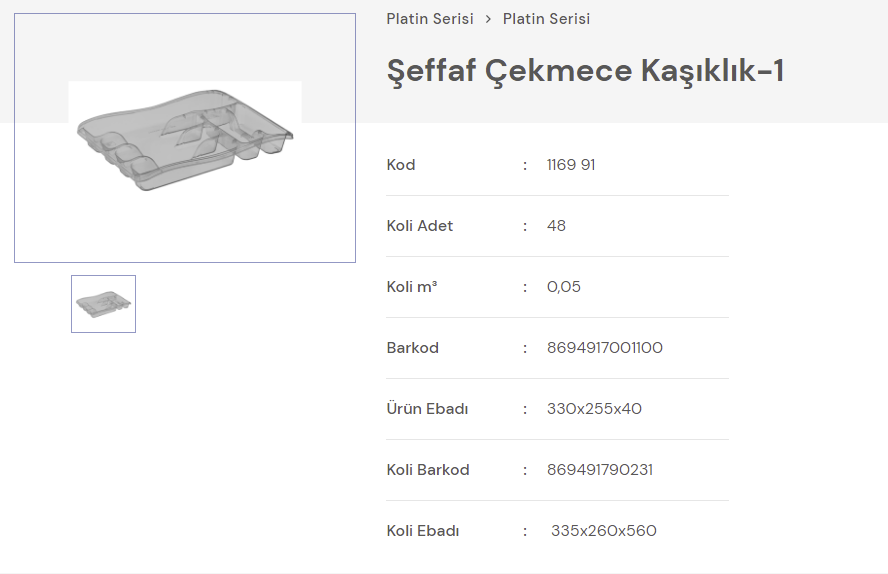This screenshot has width=888, height=574.
Task: Click the Şeffaf Çekmece Kaşıklık-1 product title
Action: [x=585, y=71]
